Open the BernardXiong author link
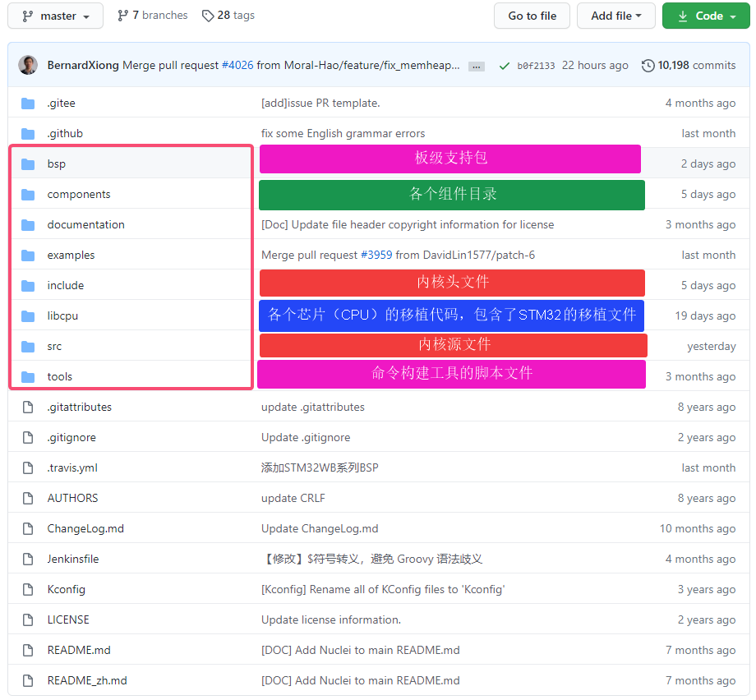 [x=83, y=65]
